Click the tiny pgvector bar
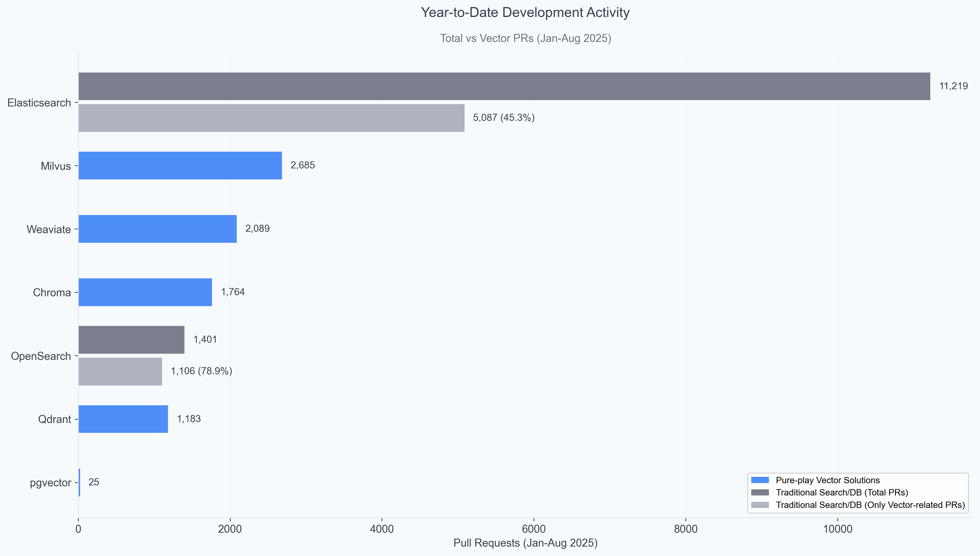 [x=79, y=482]
